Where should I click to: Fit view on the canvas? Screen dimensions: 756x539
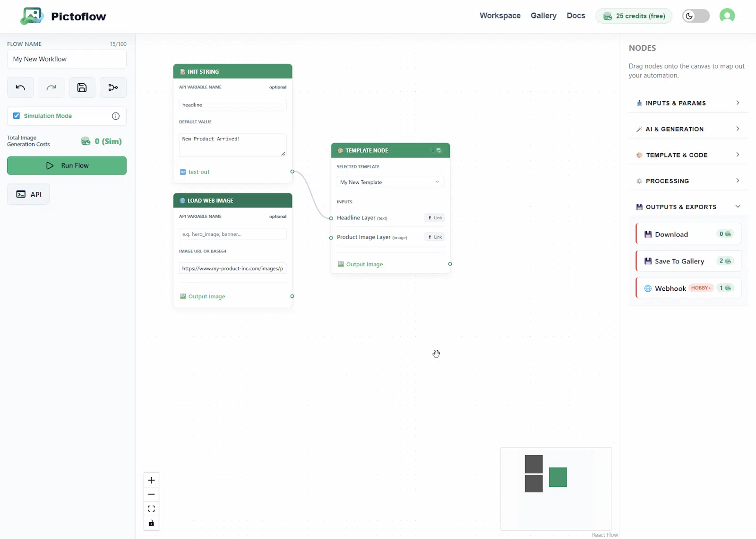point(151,509)
